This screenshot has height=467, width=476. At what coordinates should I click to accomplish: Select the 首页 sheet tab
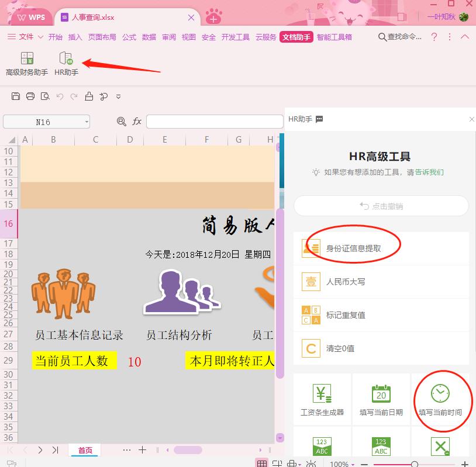[85, 450]
